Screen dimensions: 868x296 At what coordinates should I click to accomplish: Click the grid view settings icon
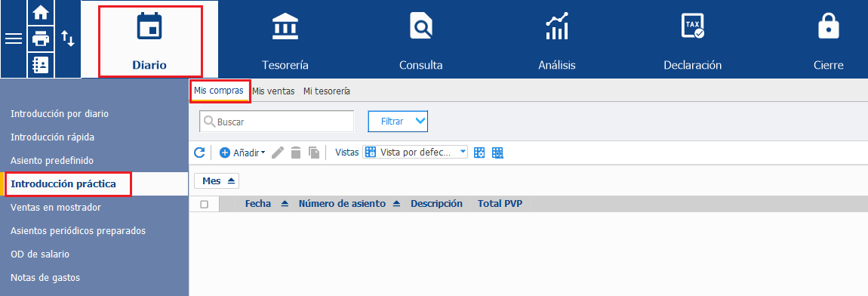pos(479,153)
